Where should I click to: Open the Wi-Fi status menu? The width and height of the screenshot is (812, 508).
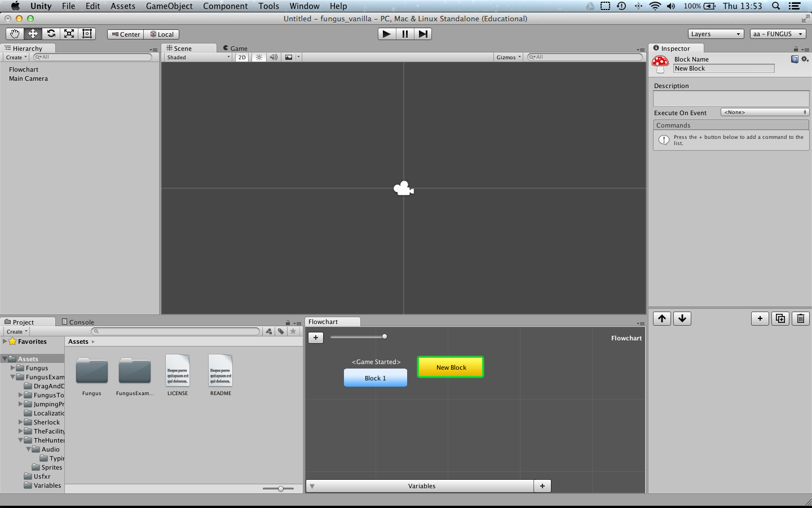pyautogui.click(x=655, y=6)
